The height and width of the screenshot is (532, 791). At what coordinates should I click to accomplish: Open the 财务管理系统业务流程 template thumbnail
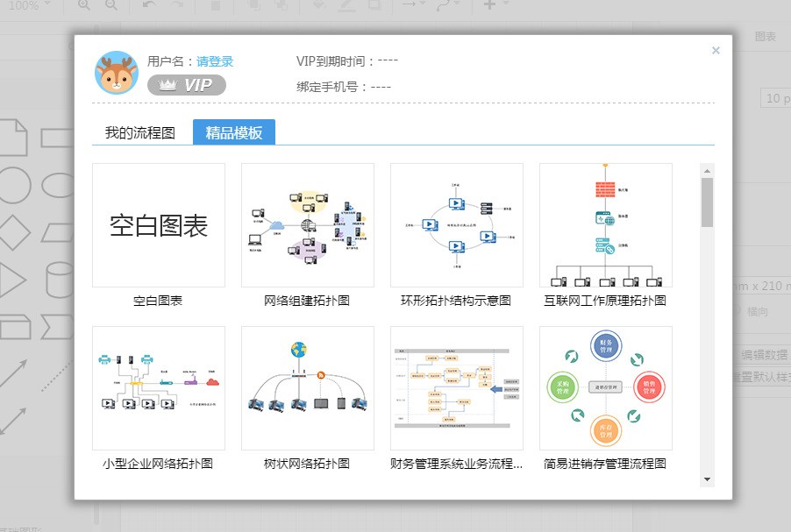(457, 387)
